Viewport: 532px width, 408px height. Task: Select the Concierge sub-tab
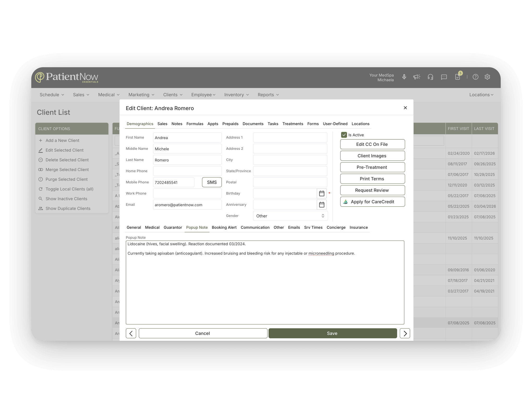click(336, 227)
